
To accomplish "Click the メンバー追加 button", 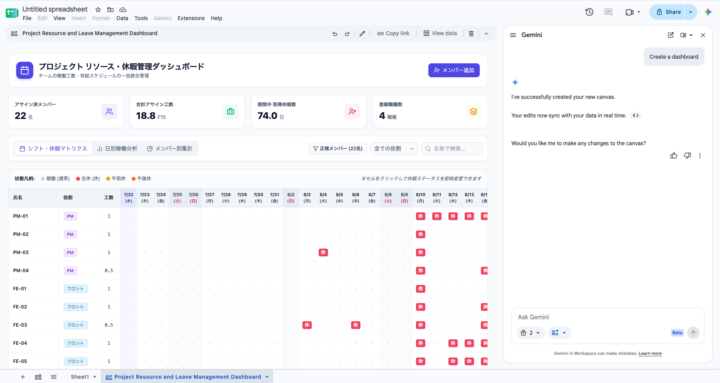I will point(454,70).
